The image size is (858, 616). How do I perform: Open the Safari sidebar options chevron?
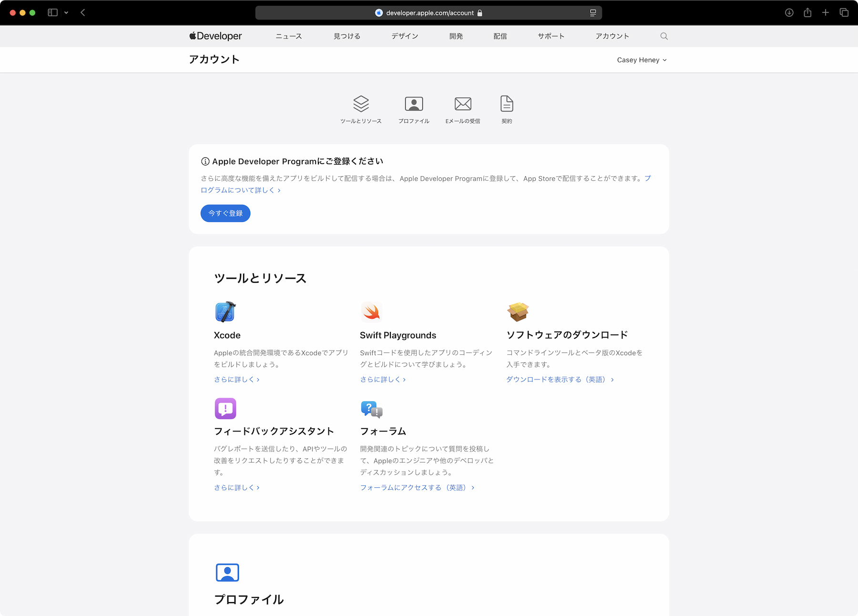[66, 13]
